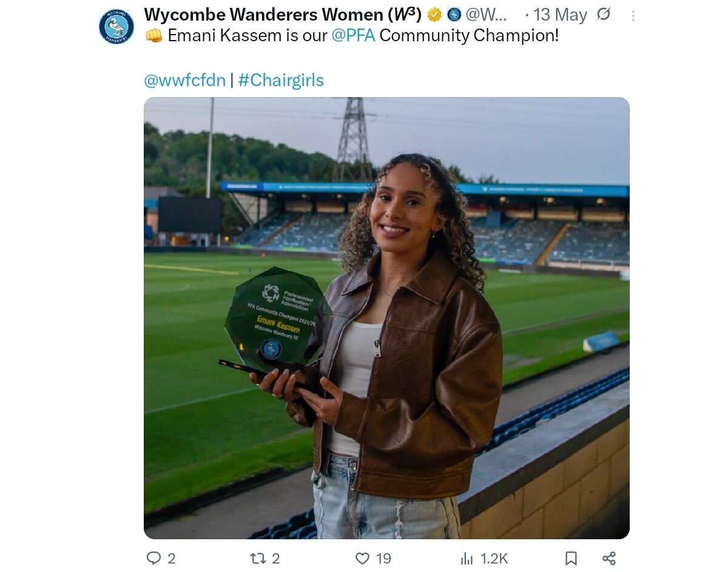Click the repost arrows icon
Screen dimensions: 728x572
(x=258, y=558)
